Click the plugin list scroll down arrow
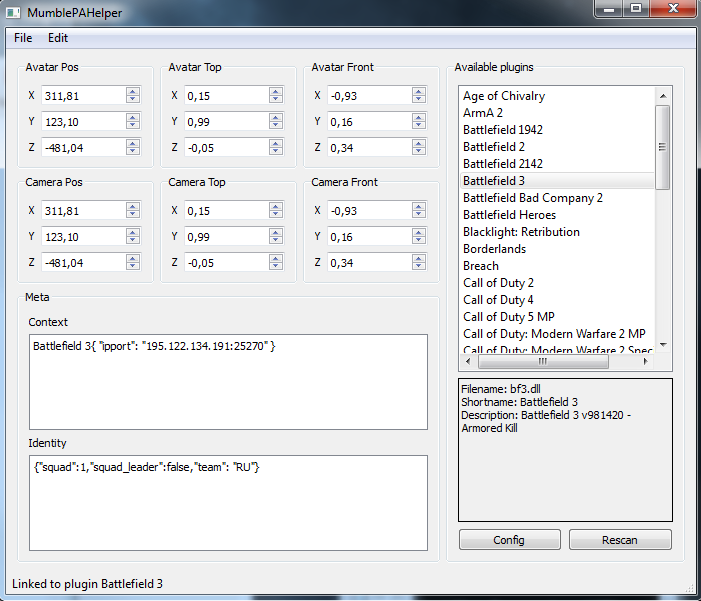This screenshot has width=701, height=601. tap(663, 345)
